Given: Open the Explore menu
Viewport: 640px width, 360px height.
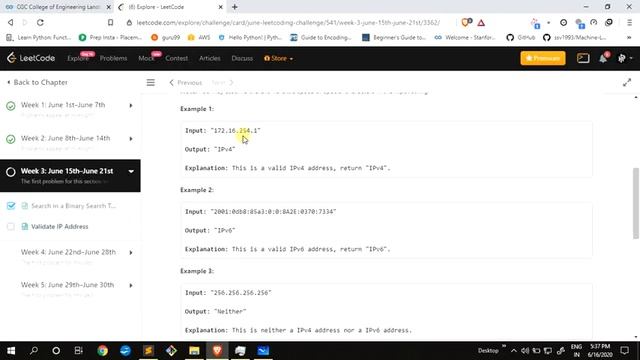Looking at the screenshot, I should point(78,58).
